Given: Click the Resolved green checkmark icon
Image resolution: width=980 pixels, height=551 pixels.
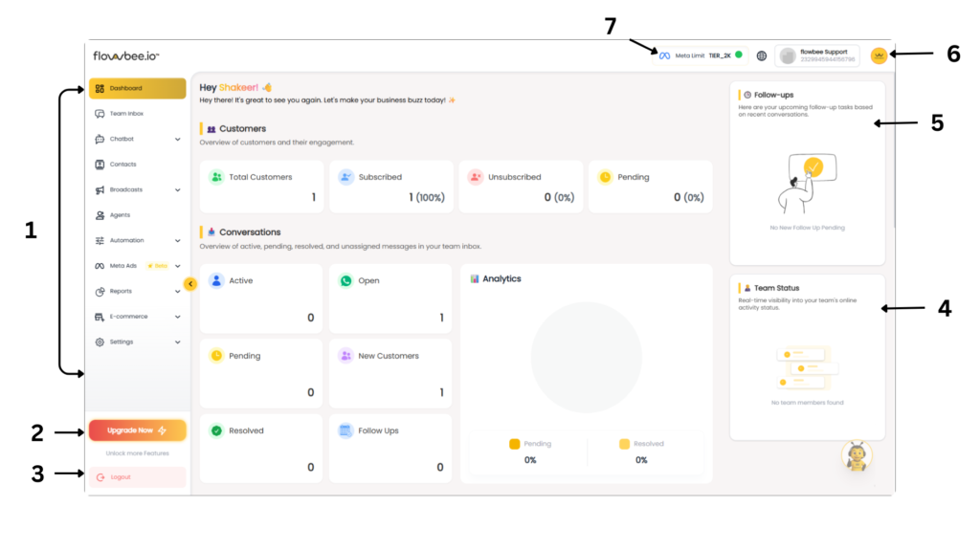Looking at the screenshot, I should click(216, 430).
